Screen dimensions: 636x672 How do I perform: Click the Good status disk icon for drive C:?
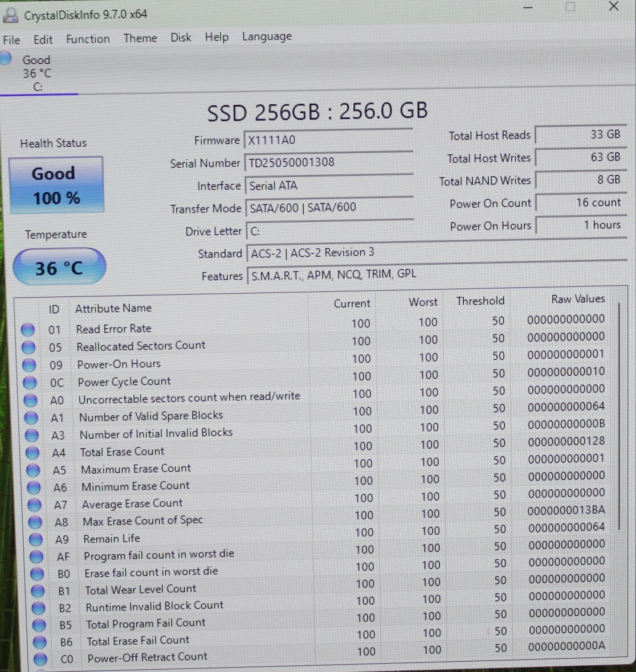click(6, 59)
